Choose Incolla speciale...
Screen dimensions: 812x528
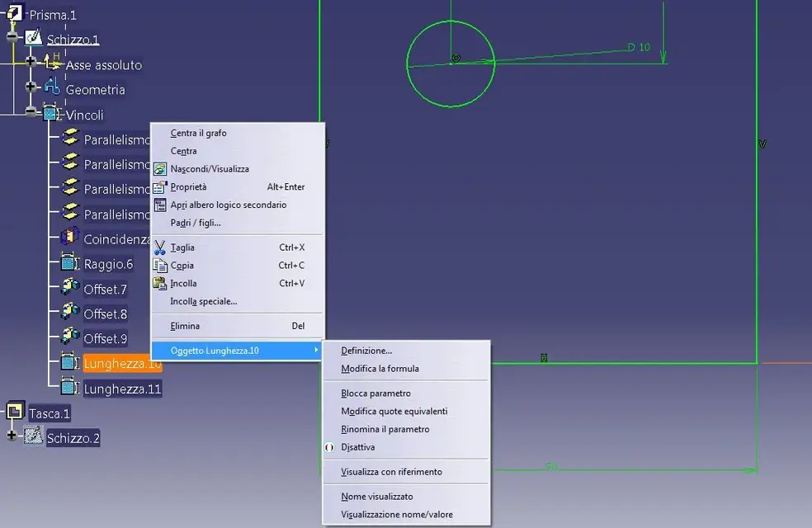point(204,301)
